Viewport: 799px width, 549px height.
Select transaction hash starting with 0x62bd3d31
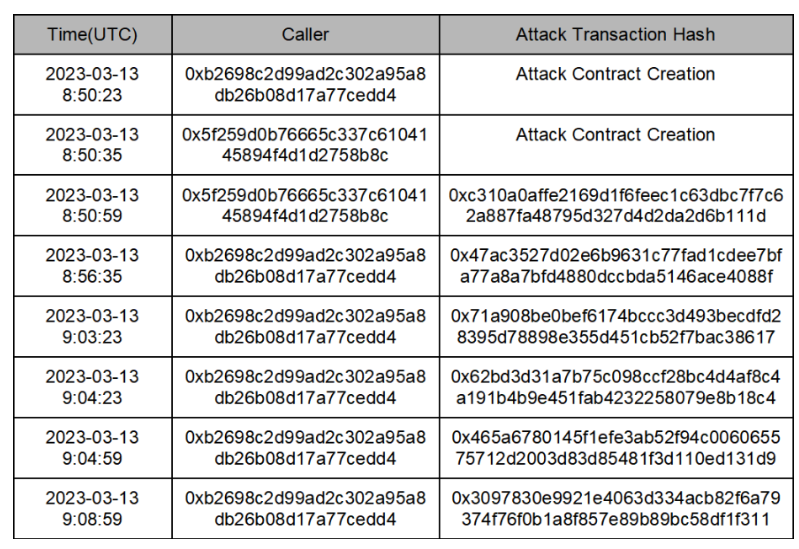point(616,387)
